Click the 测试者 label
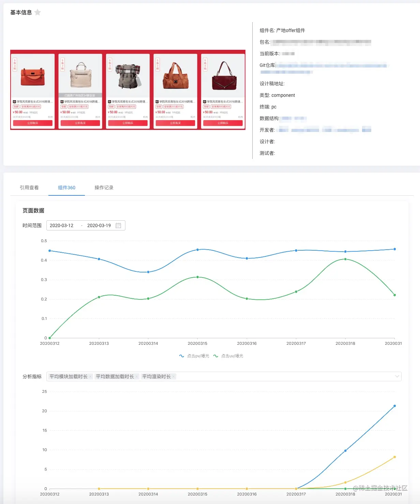Viewport: 420px width, 504px height. coord(267,153)
